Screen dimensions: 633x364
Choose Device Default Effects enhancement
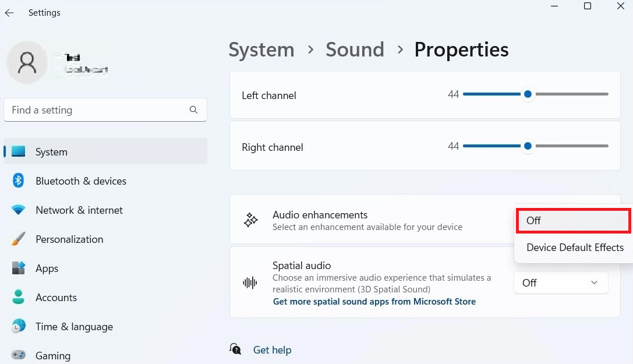point(575,248)
